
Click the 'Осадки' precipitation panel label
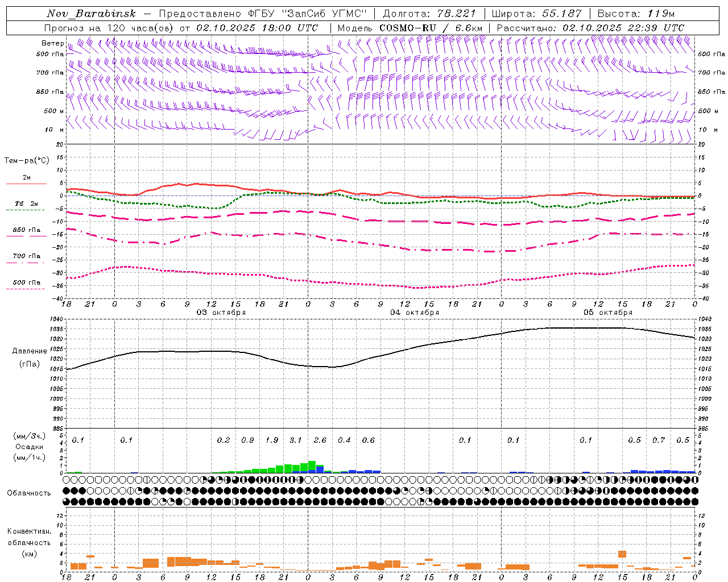click(29, 447)
